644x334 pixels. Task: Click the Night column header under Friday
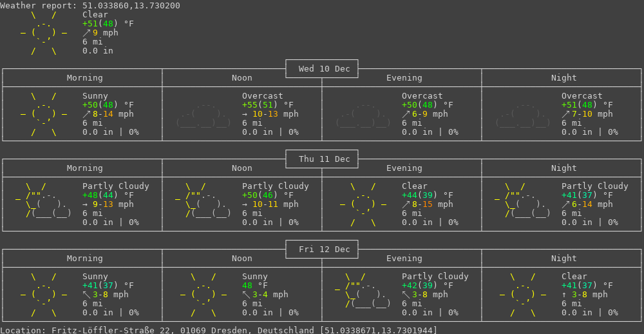564,259
